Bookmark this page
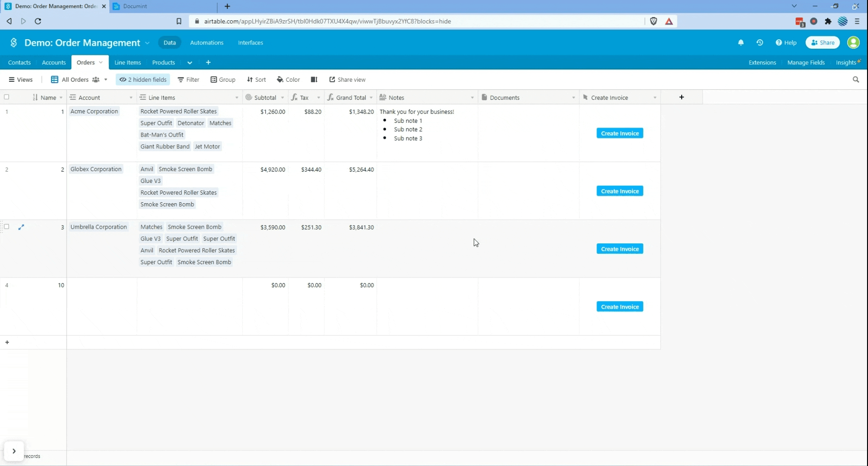 click(x=179, y=21)
